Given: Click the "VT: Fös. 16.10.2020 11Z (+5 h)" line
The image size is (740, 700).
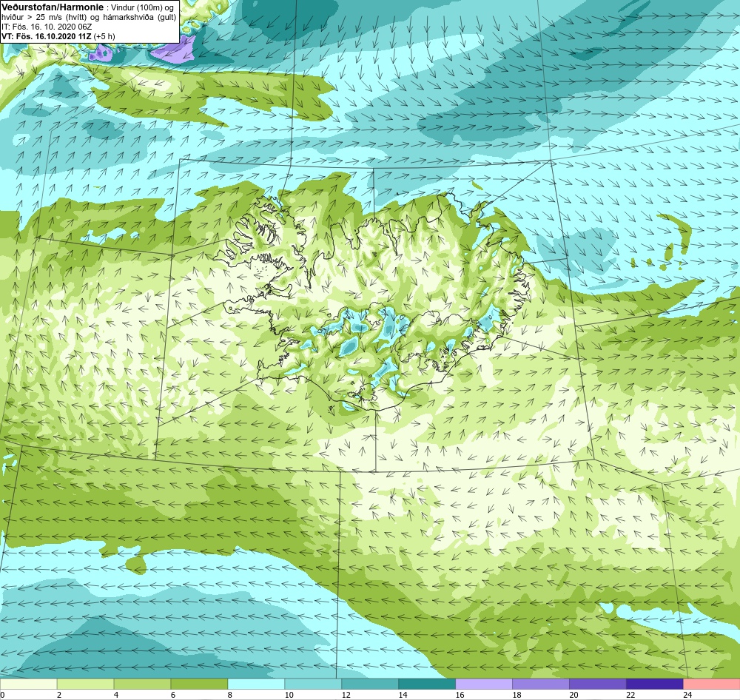Looking at the screenshot, I should [58, 36].
